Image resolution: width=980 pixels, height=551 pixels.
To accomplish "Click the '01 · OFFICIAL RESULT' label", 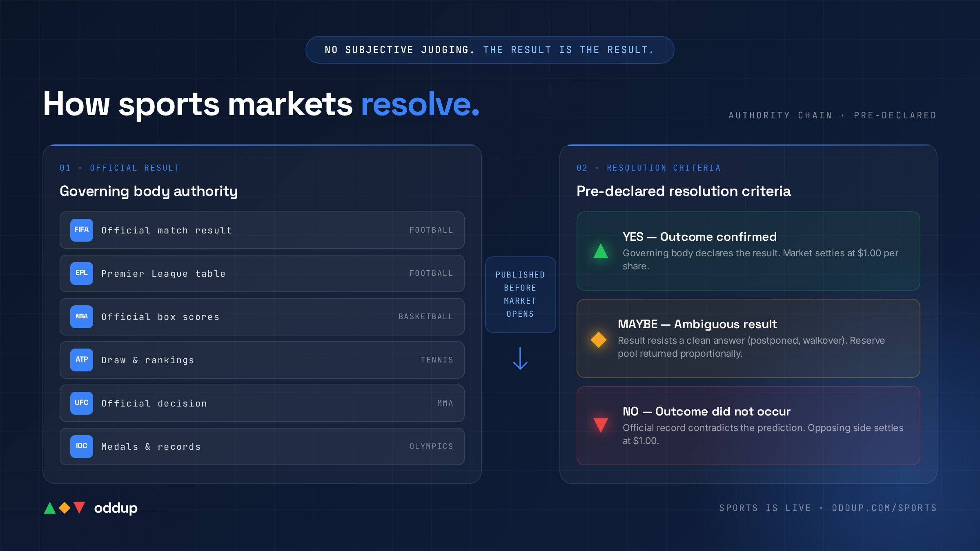I will 120,168.
